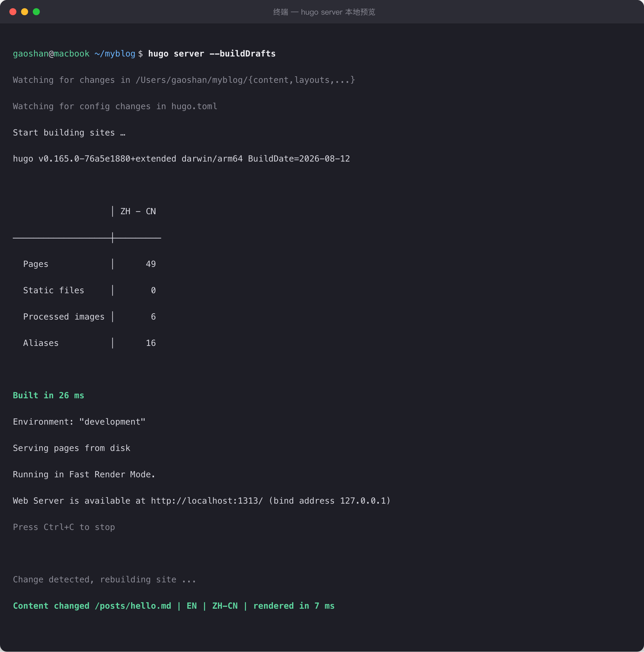This screenshot has width=644, height=652.
Task: Click the 'Change detected, rebuilding site ...' line
Action: (105, 579)
